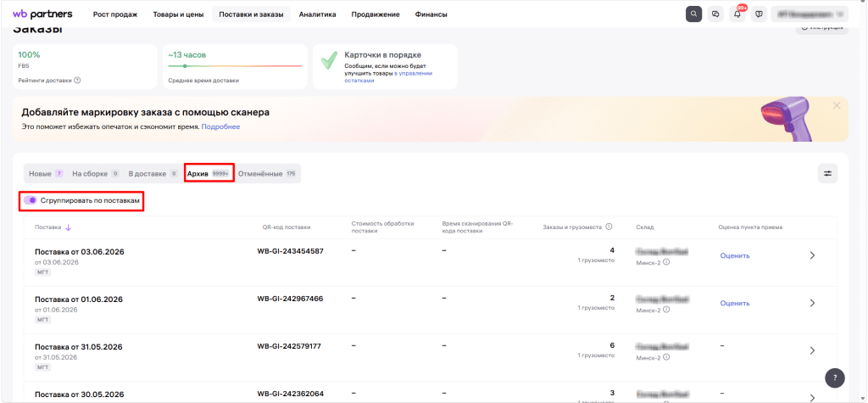Click Стоимость обработки поставки column header
The height and width of the screenshot is (403, 868).
[382, 227]
